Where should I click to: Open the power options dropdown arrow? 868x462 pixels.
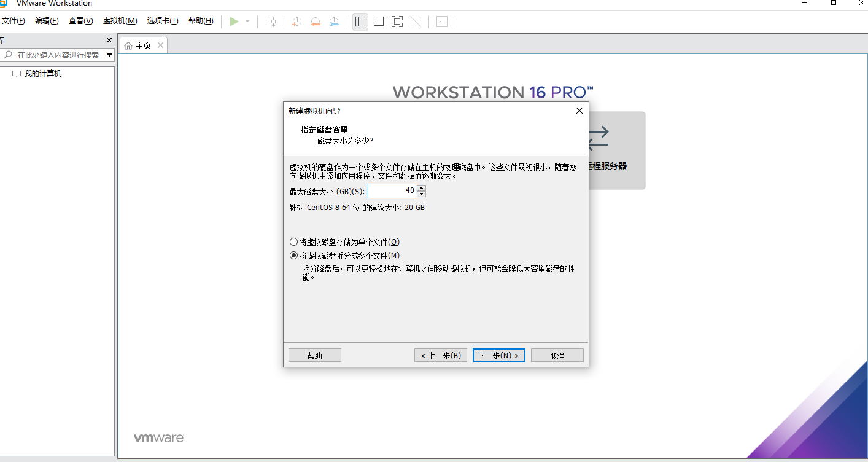click(247, 22)
